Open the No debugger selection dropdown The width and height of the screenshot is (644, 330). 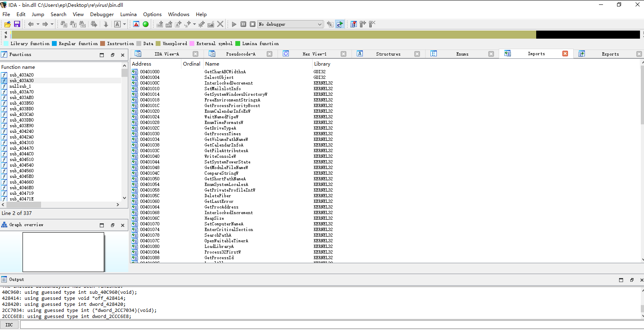[x=290, y=24]
